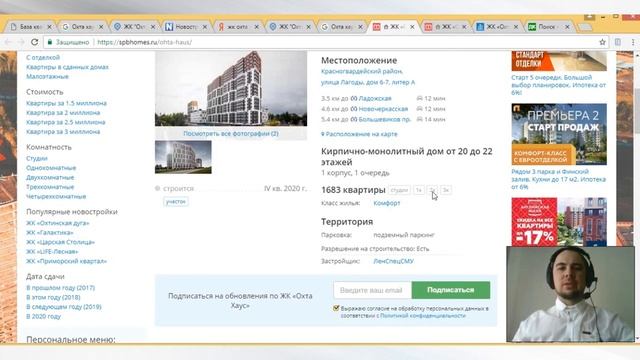Viewport: 640px width, 360px height.
Task: Open a new tab with the new-tab button
Action: click(x=585, y=27)
